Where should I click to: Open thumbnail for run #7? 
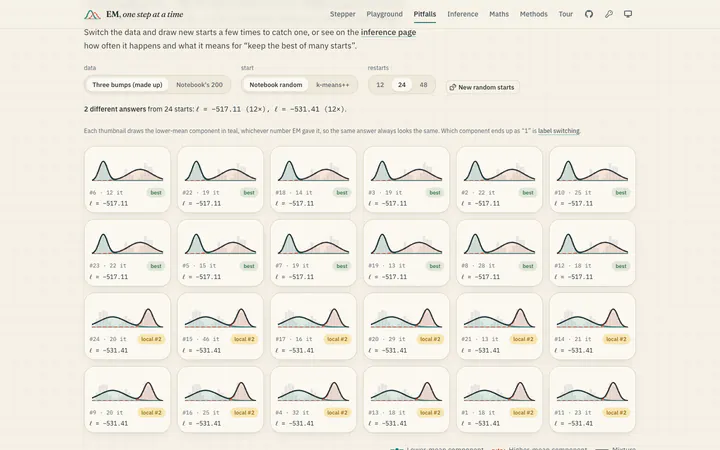pyautogui.click(x=313, y=253)
